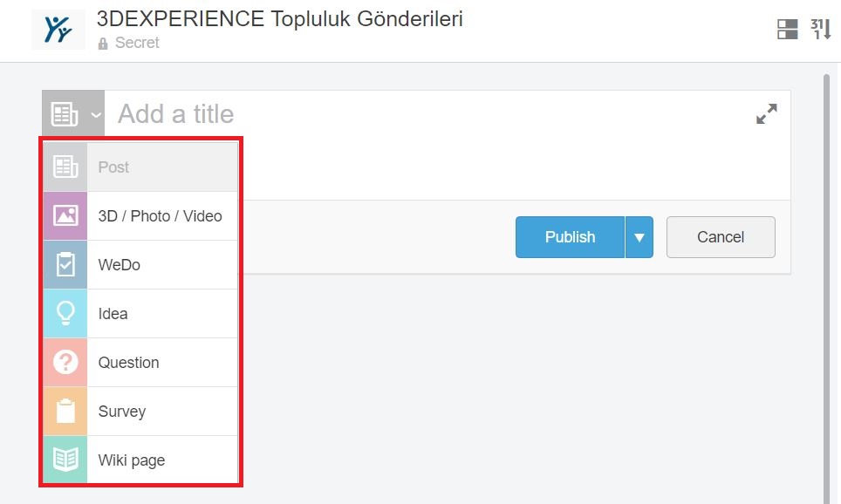Image resolution: width=841 pixels, height=504 pixels.
Task: Click the Survey clipboard icon
Action: 65,412
